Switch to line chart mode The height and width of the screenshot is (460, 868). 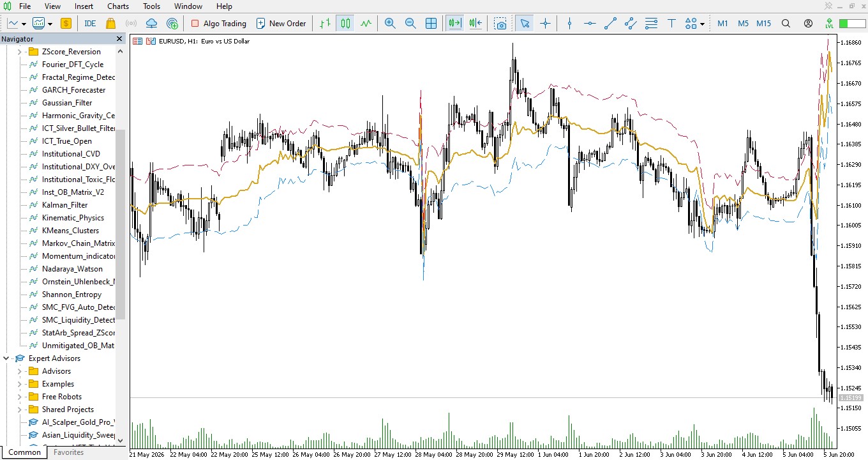tap(366, 24)
